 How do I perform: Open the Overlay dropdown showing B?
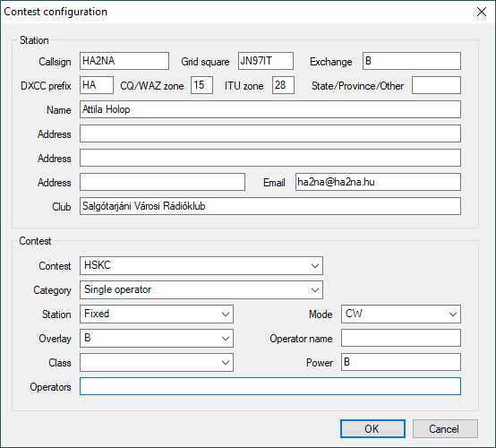tap(157, 338)
